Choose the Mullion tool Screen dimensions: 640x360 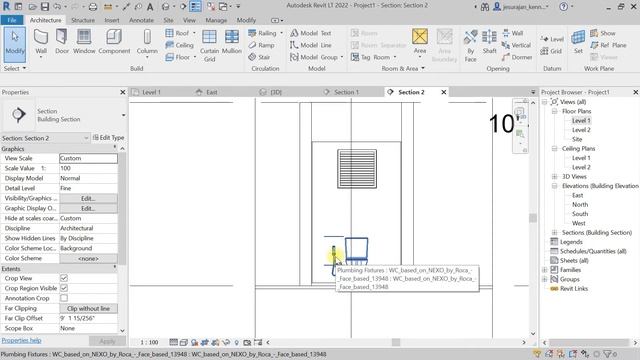232,42
